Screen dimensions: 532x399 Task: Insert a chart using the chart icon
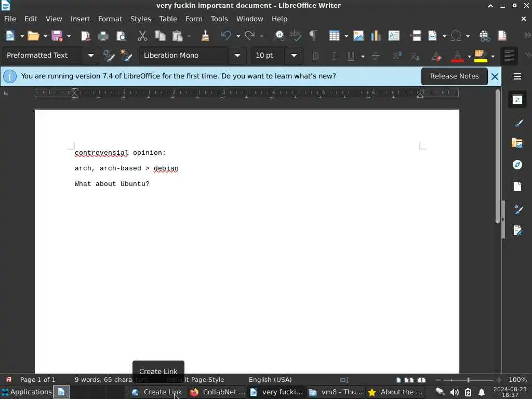pyautogui.click(x=376, y=36)
